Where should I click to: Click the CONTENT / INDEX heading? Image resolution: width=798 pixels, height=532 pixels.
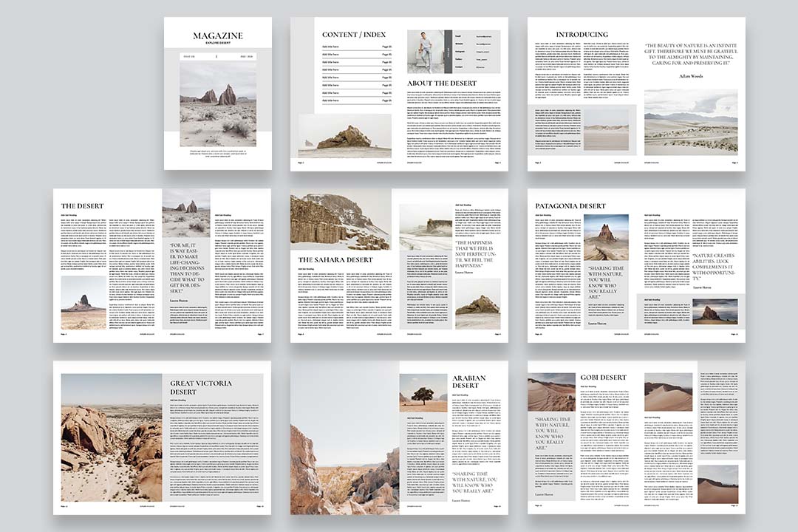354,35
